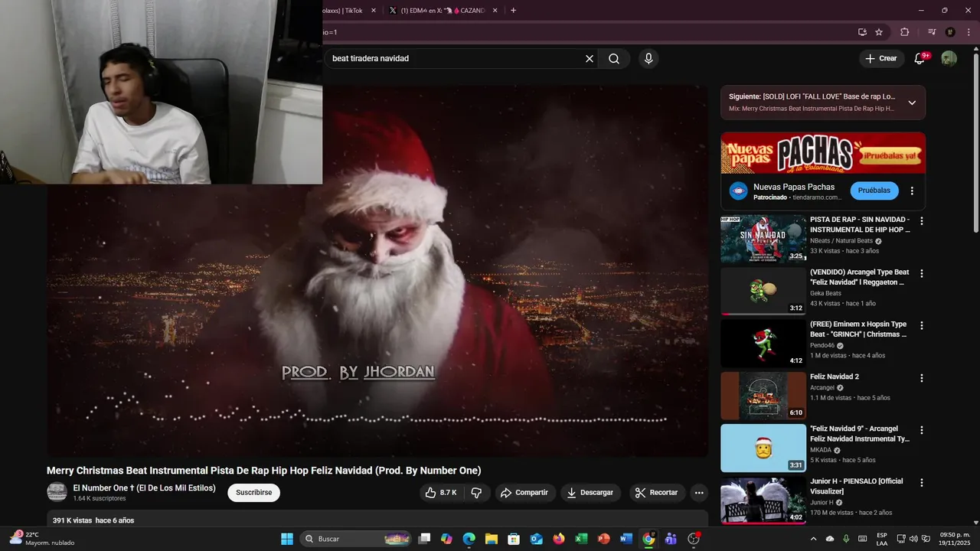Open options for Junior H - PIENSALO

tap(922, 483)
